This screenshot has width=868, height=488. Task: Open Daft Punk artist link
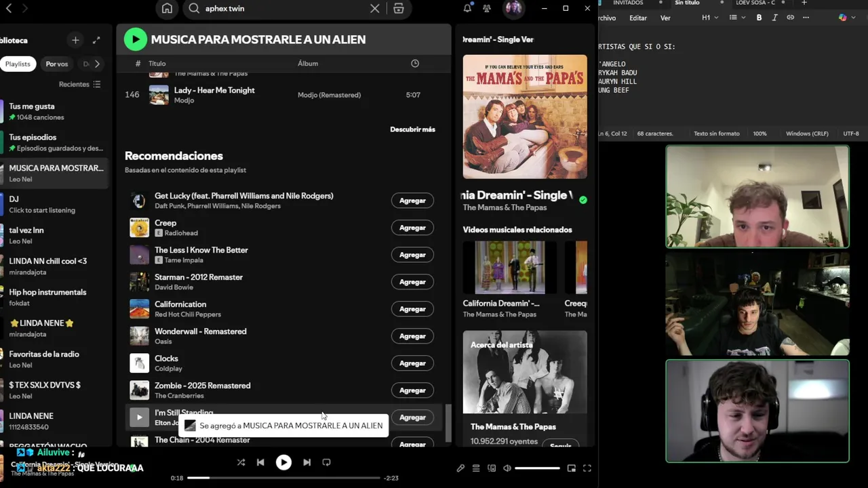tap(170, 206)
